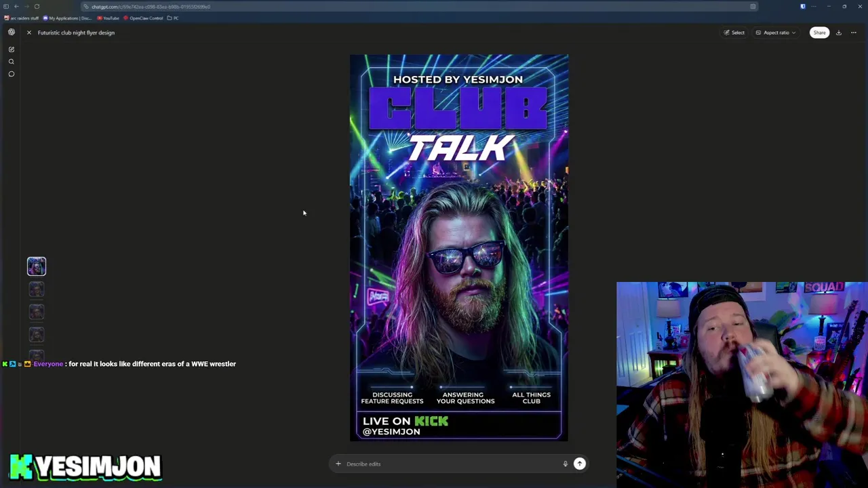Restore down the browser window

(x=844, y=7)
